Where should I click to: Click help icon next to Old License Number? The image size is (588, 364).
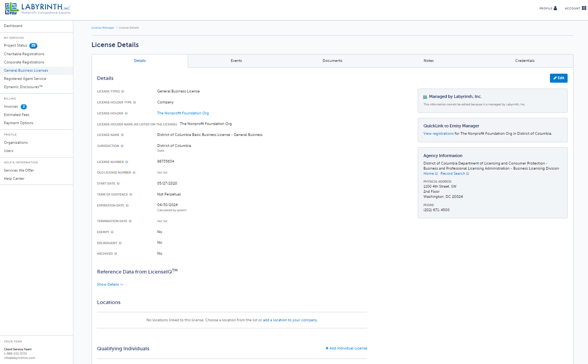coord(134,172)
